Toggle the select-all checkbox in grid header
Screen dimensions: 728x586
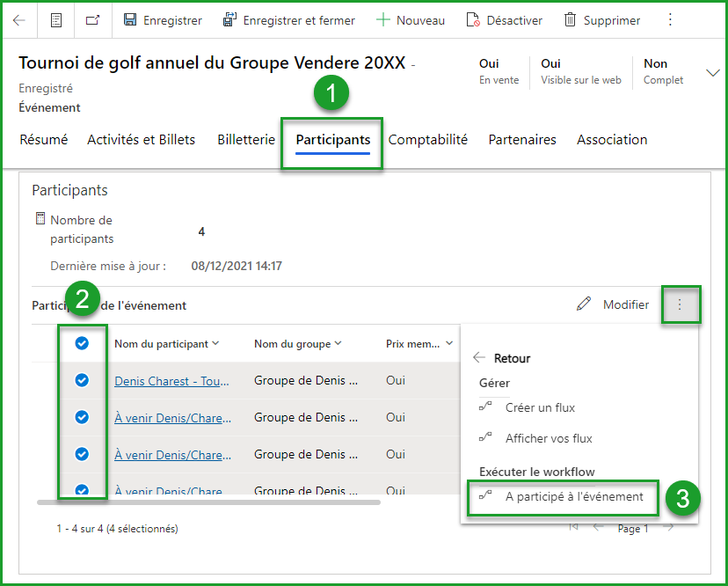pyautogui.click(x=82, y=344)
